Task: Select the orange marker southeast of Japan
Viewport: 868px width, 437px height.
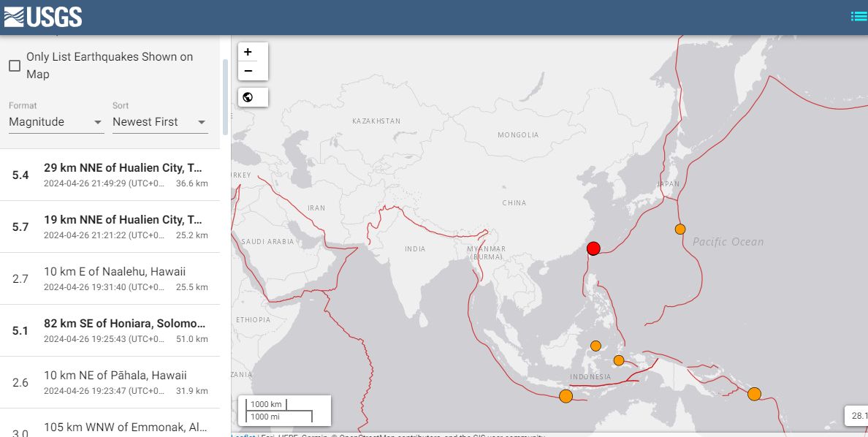Action: coord(680,229)
